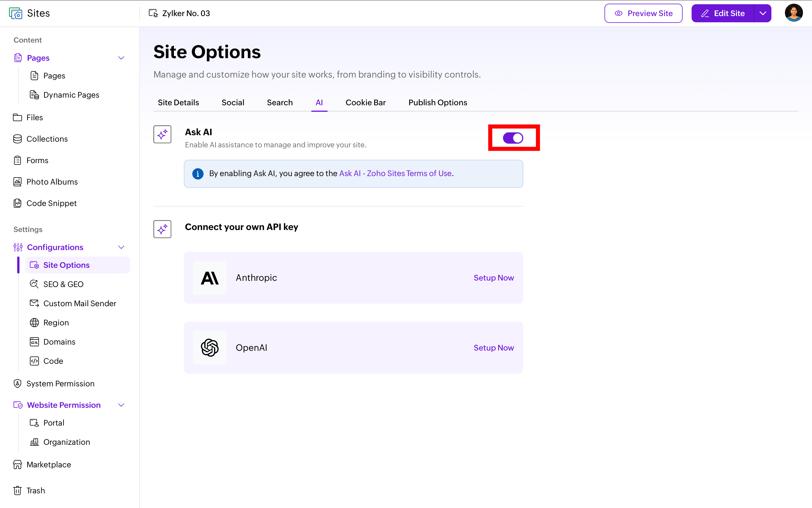This screenshot has height=508, width=812.
Task: Switch to the Search tab
Action: pyautogui.click(x=279, y=102)
